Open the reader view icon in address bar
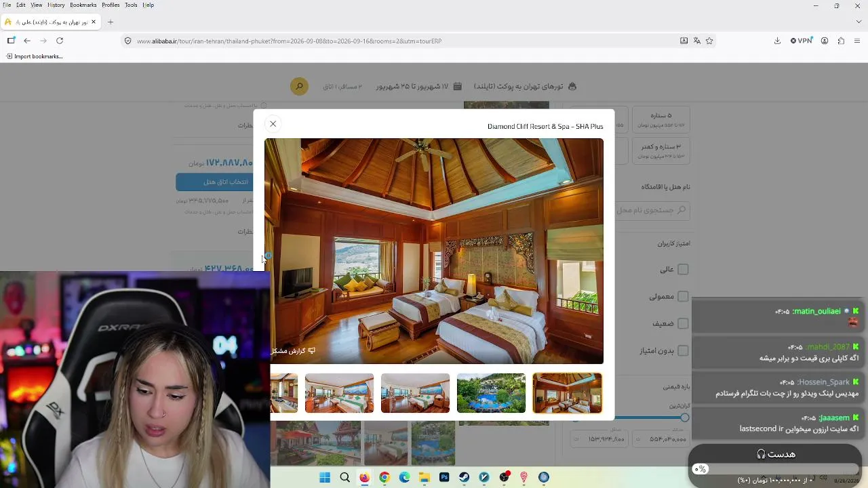 [684, 41]
